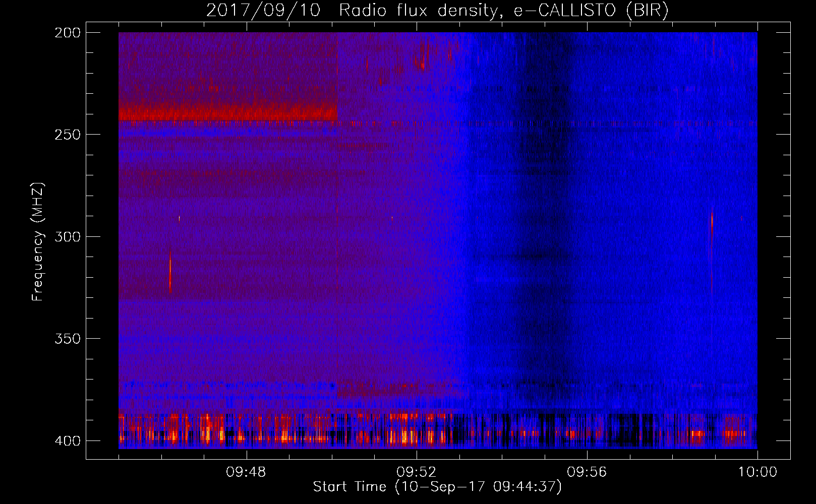Click the 'Start Time (10-Sep-17 09:44:37)' label
The image size is (816, 504).
tap(437, 487)
